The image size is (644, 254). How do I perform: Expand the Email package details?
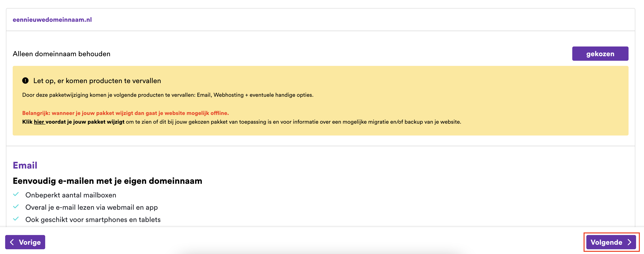point(25,165)
